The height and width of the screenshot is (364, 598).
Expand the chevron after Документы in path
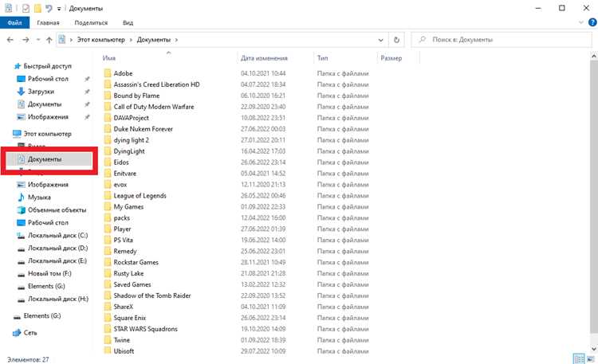click(x=176, y=40)
